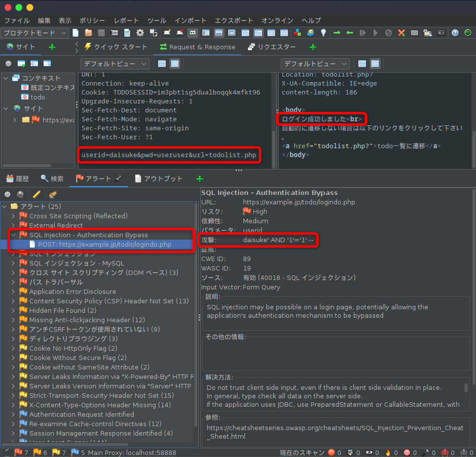The image size is (476, 457).
Task: Click the Manage Add-ons colored blocks icon
Action: point(298,33)
